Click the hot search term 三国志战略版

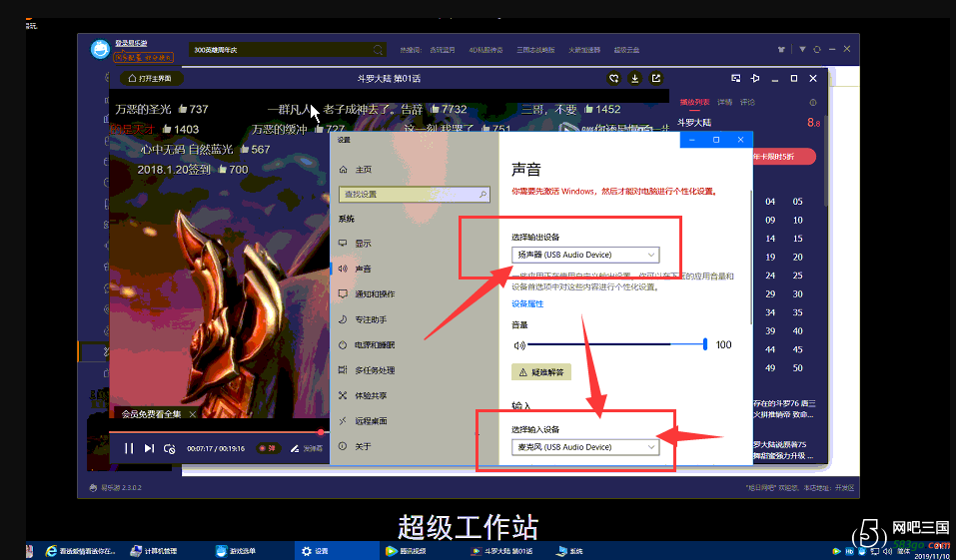(x=535, y=50)
